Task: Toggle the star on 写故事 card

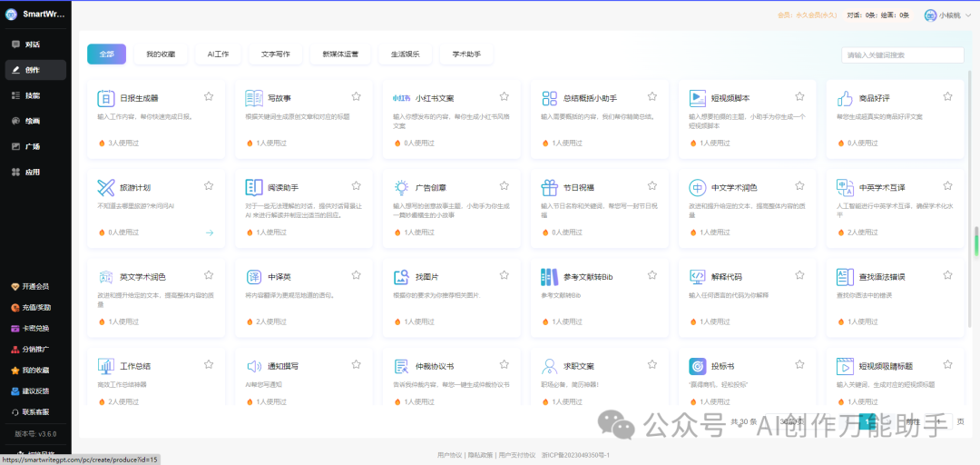Action: coord(357,96)
